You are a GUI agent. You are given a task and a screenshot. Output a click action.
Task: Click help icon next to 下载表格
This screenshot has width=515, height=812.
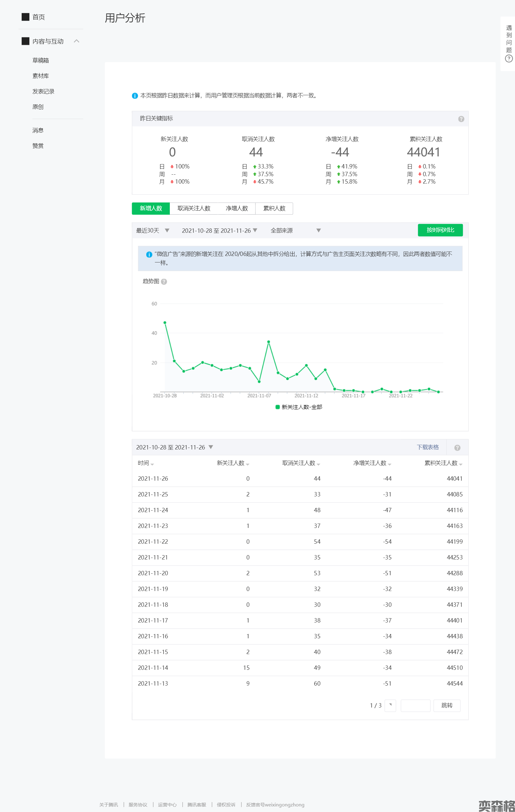point(457,448)
